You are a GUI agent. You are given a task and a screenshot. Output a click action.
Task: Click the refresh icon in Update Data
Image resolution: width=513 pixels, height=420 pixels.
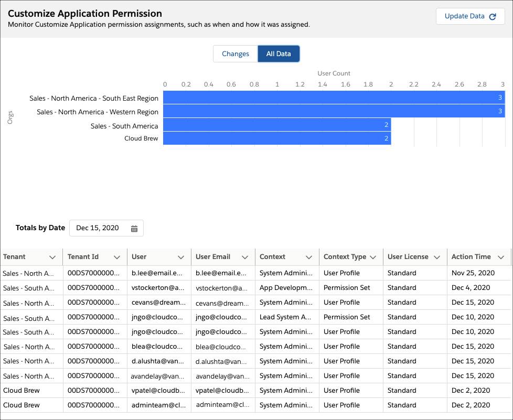tap(493, 16)
